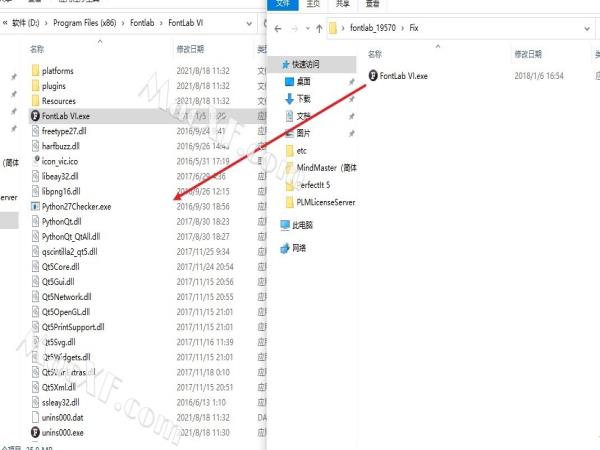Open PLMLicenseServer folder in navigation pane
This screenshot has width=600, height=450.
326,202
